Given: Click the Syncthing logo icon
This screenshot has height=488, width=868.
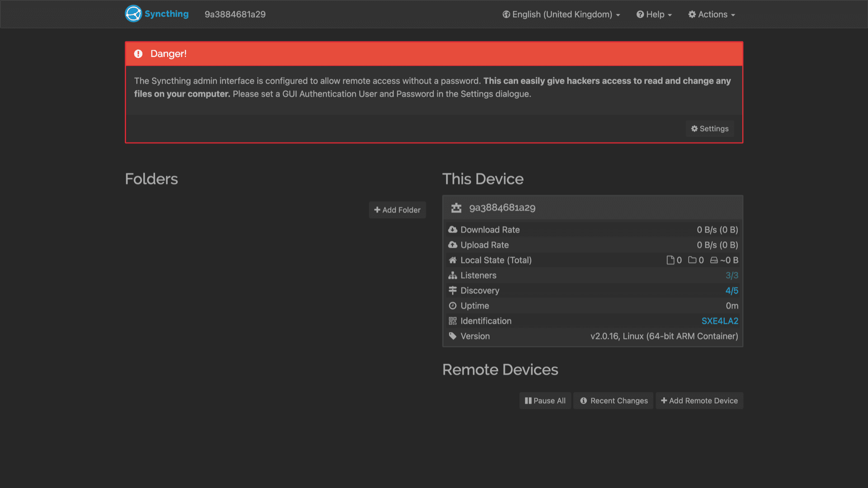Looking at the screenshot, I should coord(133,14).
